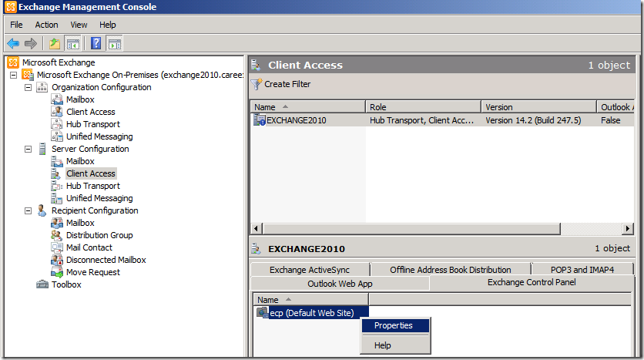The image size is (644, 360).
Task: Open the File menu
Action: 16,25
